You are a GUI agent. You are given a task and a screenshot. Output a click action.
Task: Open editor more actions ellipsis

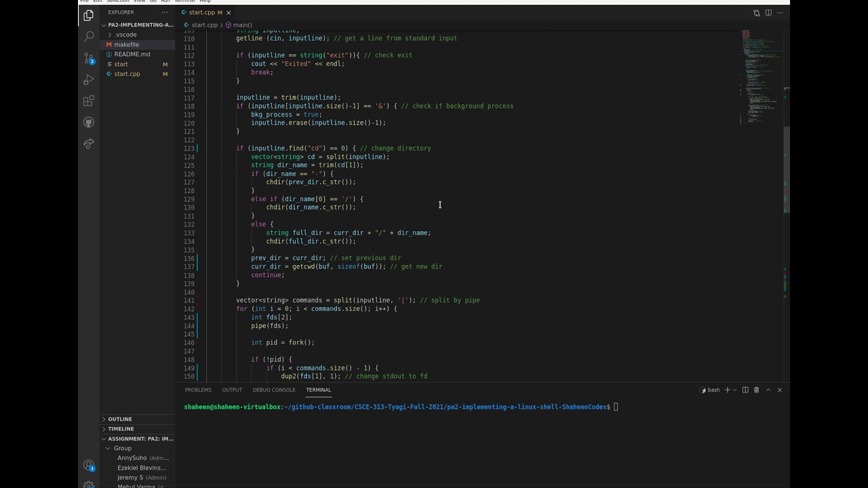(779, 12)
